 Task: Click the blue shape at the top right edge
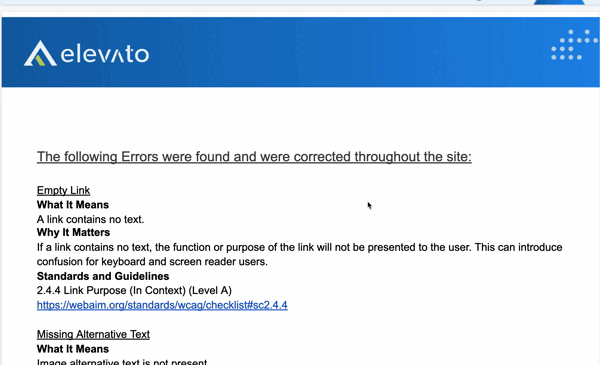coord(559,2)
